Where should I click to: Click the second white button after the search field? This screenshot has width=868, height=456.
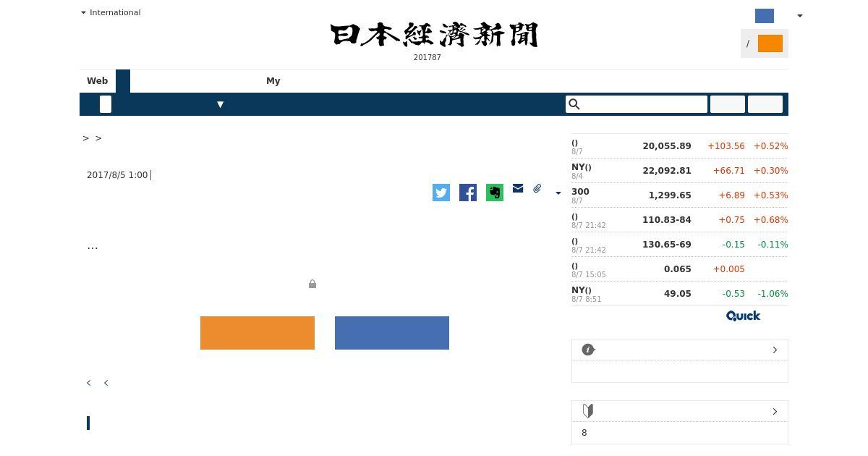(x=765, y=104)
